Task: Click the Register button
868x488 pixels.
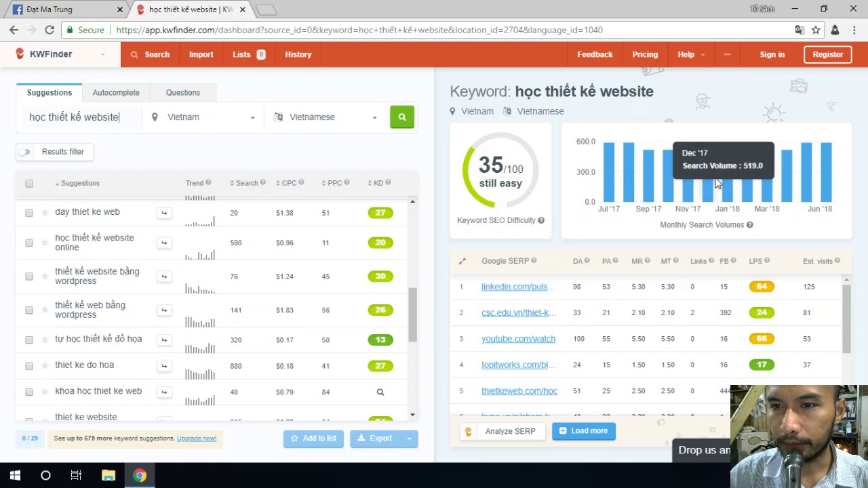Action: 828,54
